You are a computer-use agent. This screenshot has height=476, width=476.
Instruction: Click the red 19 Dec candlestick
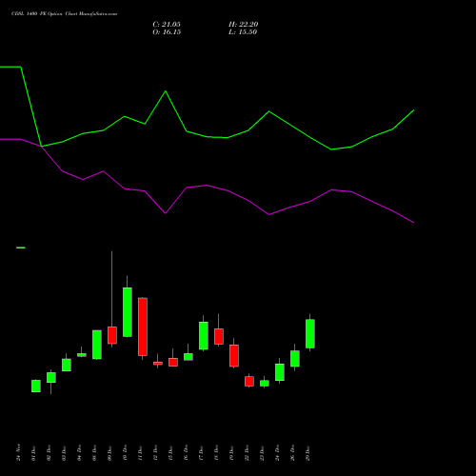point(234,356)
